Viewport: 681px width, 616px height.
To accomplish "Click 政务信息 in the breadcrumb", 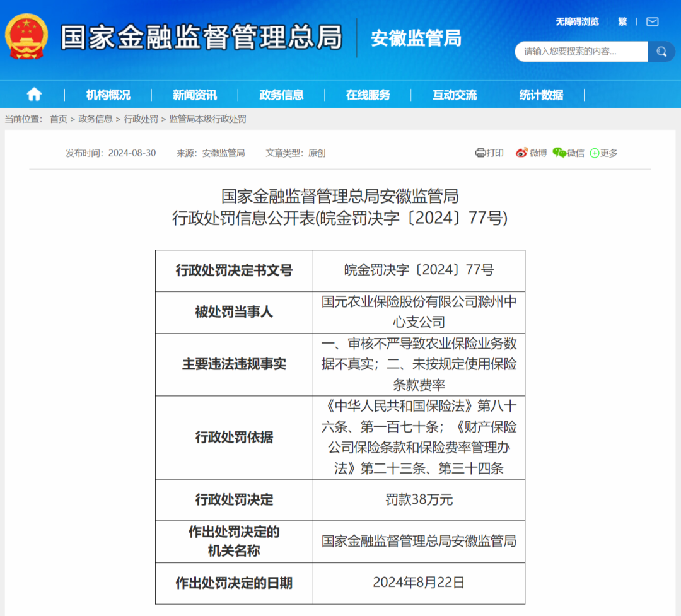I will coord(95,119).
